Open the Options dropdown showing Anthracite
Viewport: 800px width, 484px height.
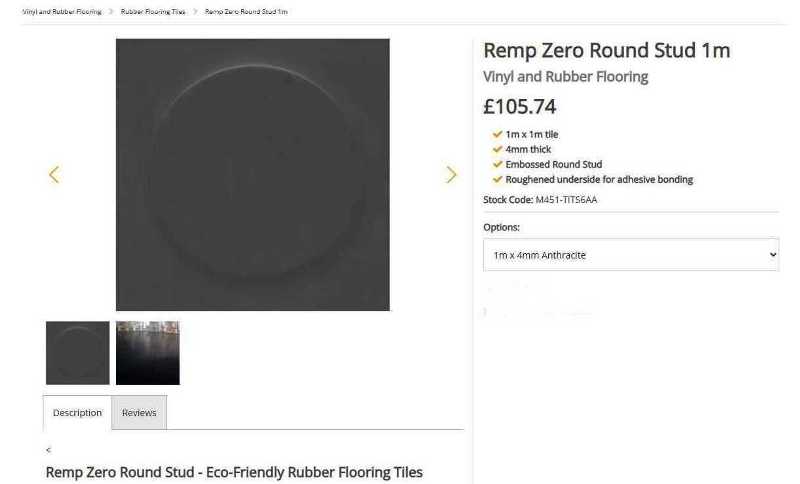tap(631, 254)
